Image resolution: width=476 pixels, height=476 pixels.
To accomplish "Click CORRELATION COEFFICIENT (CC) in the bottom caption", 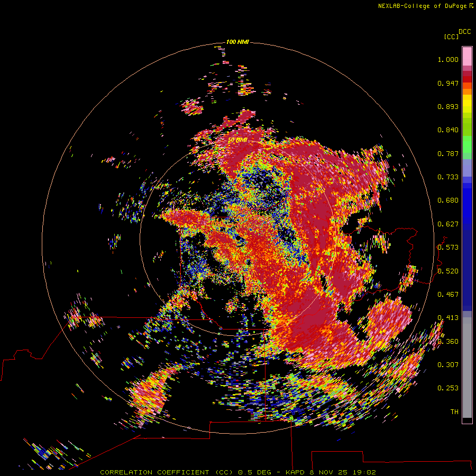I will point(167,472).
